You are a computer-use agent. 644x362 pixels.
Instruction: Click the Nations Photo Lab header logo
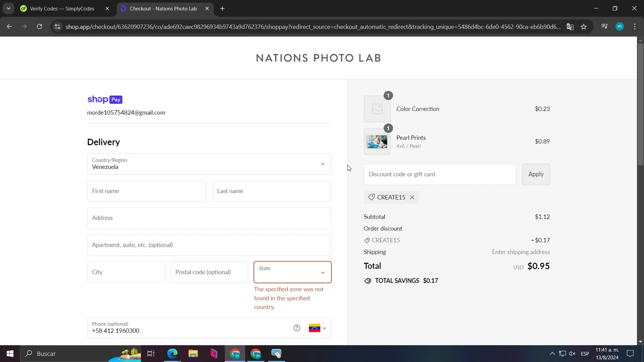(x=319, y=58)
